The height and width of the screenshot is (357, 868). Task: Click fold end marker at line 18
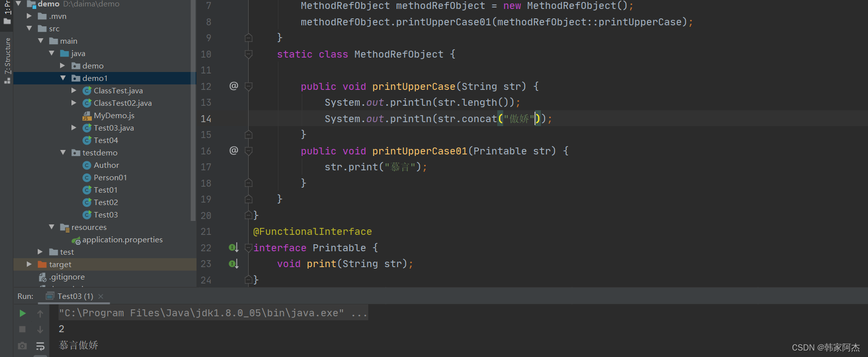[x=249, y=183]
